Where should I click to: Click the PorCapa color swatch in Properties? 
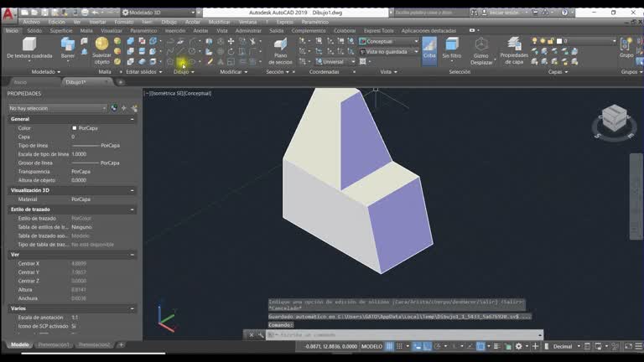click(75, 128)
